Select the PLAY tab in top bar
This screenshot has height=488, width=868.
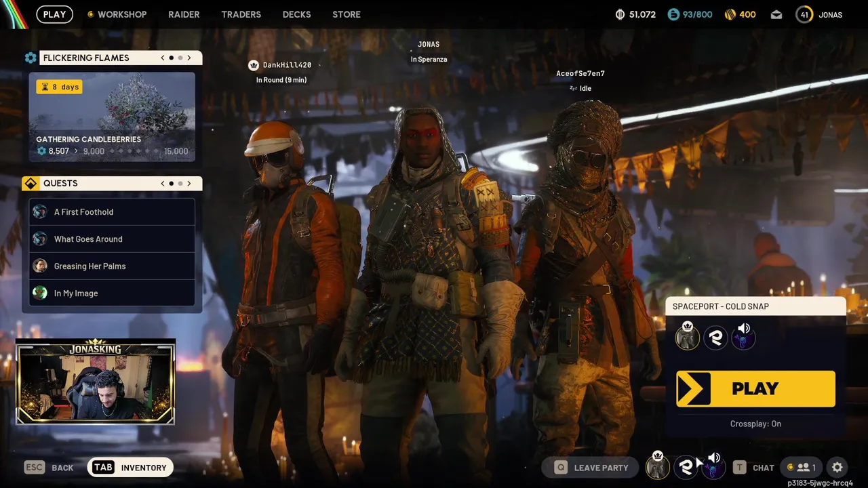coord(54,14)
